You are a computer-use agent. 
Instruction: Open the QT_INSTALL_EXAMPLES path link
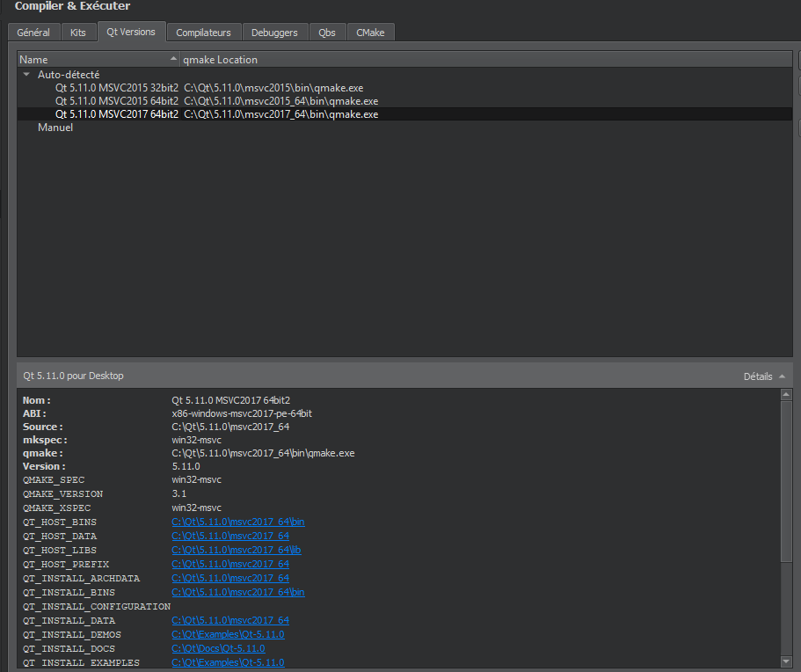coord(228,662)
